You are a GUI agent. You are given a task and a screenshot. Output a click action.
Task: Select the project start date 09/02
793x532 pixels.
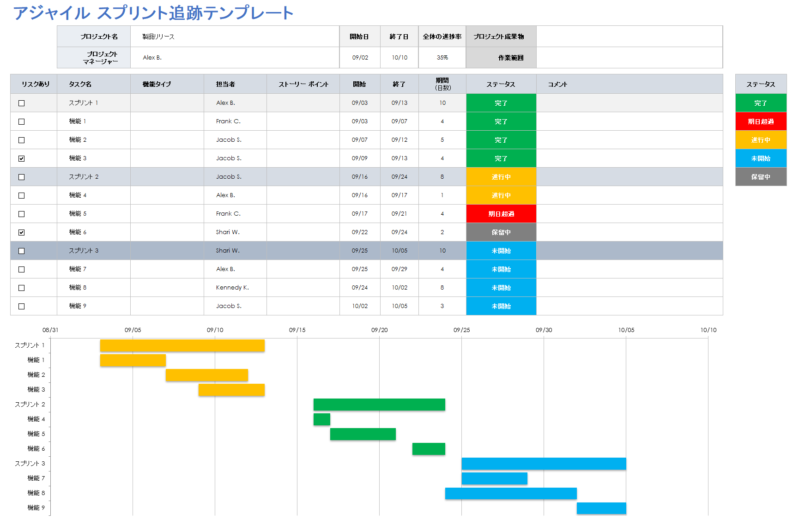pos(360,58)
